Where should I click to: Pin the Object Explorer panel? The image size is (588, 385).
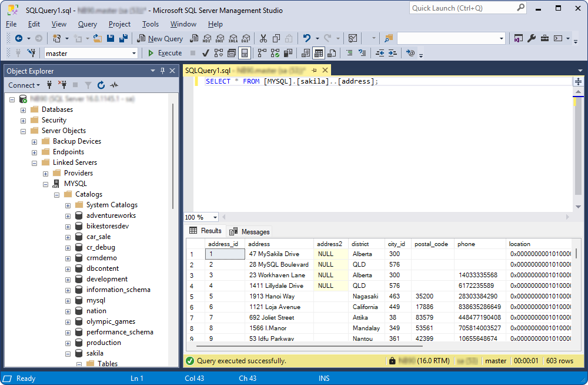tap(162, 71)
